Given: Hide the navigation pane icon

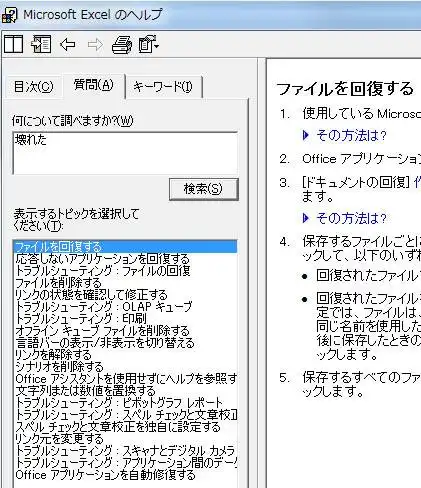Looking at the screenshot, I should (41, 44).
